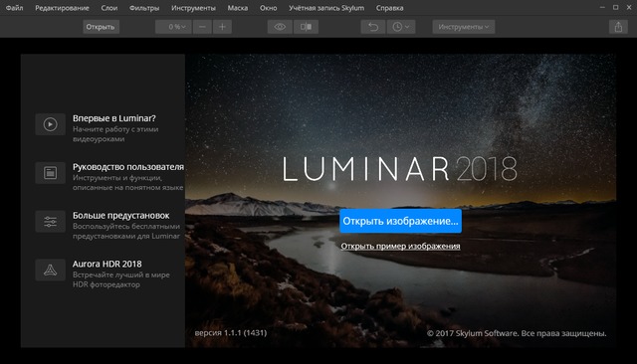Click the Aurora HDR triangle icon

click(x=50, y=270)
